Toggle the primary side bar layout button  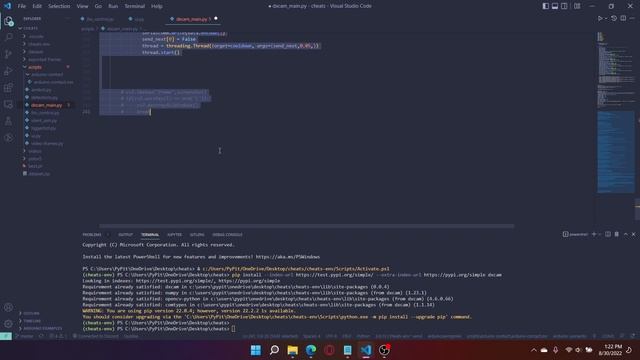[546, 6]
